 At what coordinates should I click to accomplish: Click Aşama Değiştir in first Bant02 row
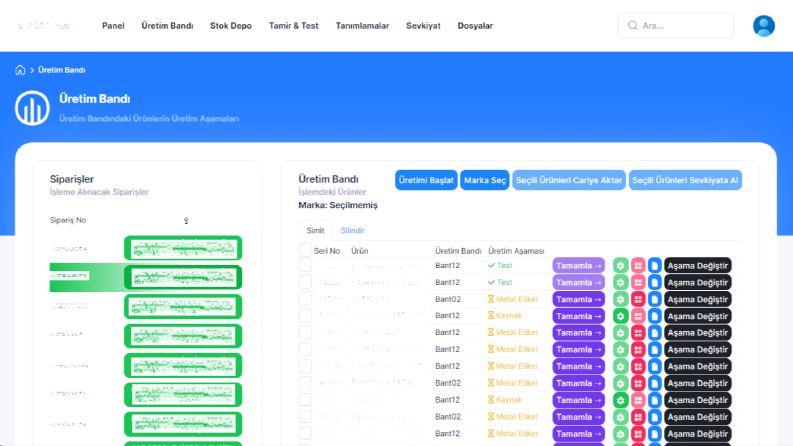pyautogui.click(x=697, y=299)
